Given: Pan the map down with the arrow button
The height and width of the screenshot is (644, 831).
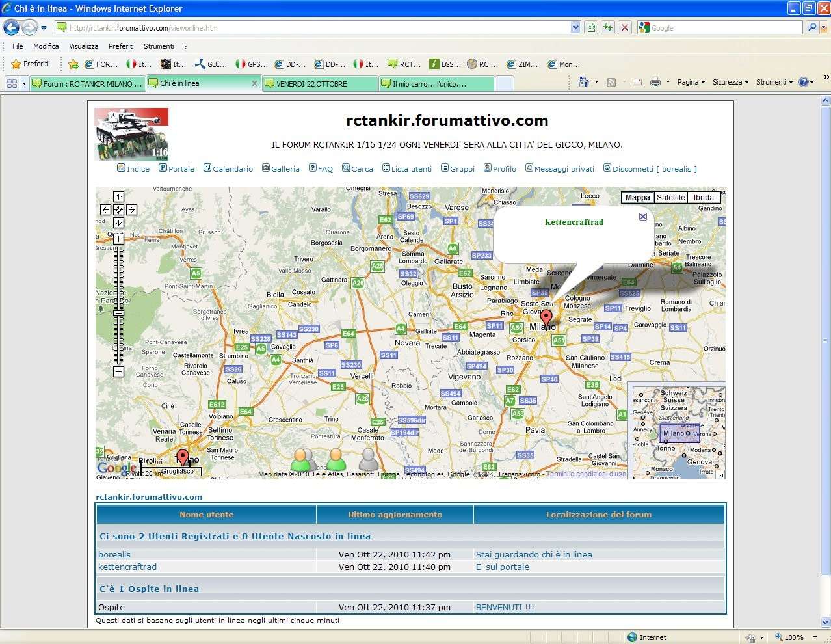Looking at the screenshot, I should [118, 222].
